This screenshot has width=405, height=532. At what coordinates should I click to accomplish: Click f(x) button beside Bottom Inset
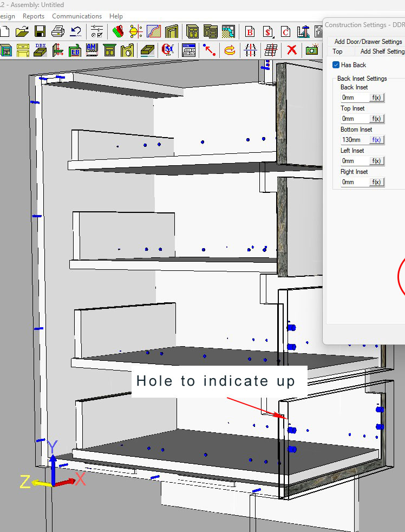pos(377,140)
